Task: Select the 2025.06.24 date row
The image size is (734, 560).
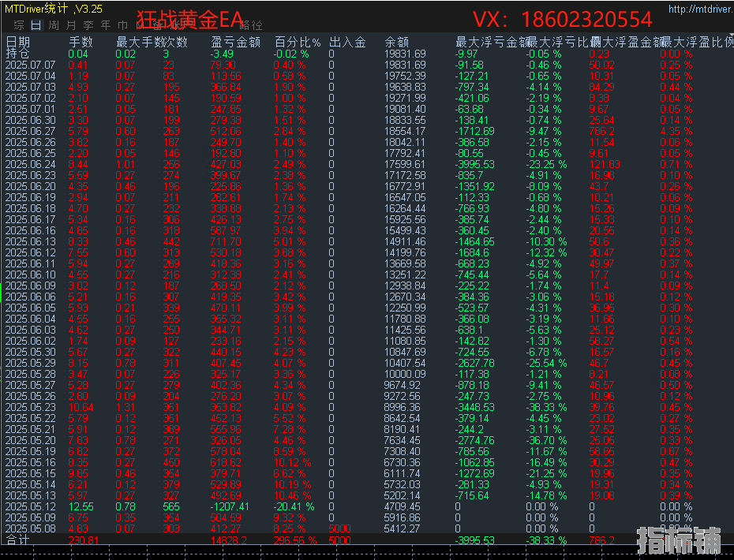Action: [31, 164]
